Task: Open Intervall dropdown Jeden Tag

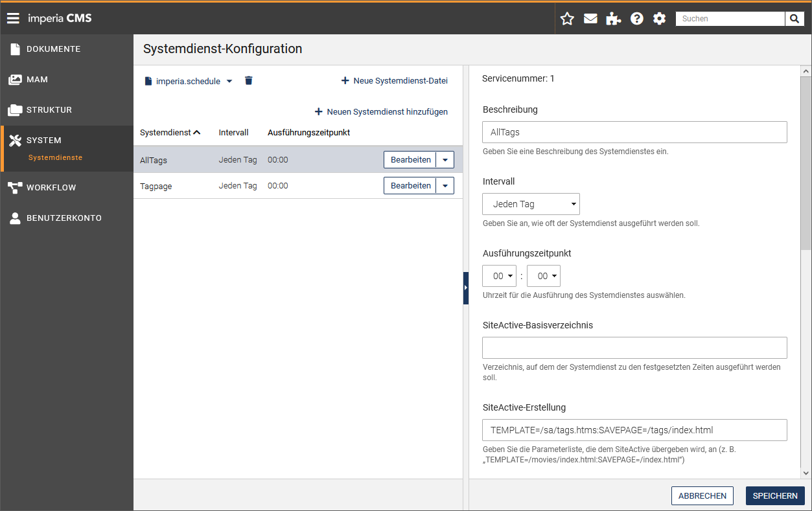Action: click(531, 204)
